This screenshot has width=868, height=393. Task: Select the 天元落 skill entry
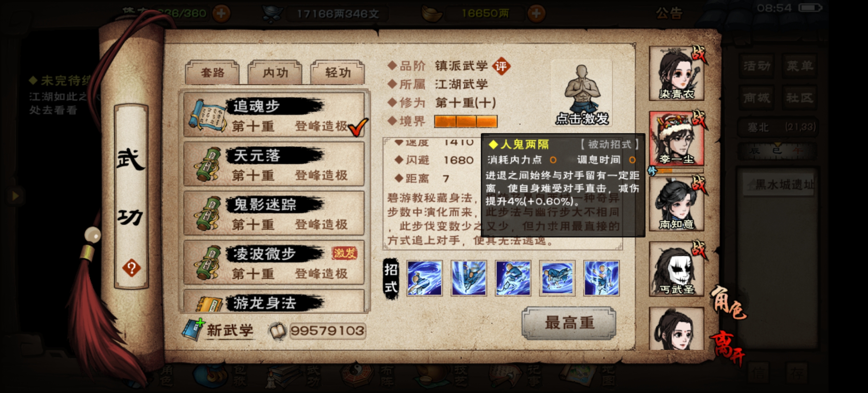(x=274, y=164)
